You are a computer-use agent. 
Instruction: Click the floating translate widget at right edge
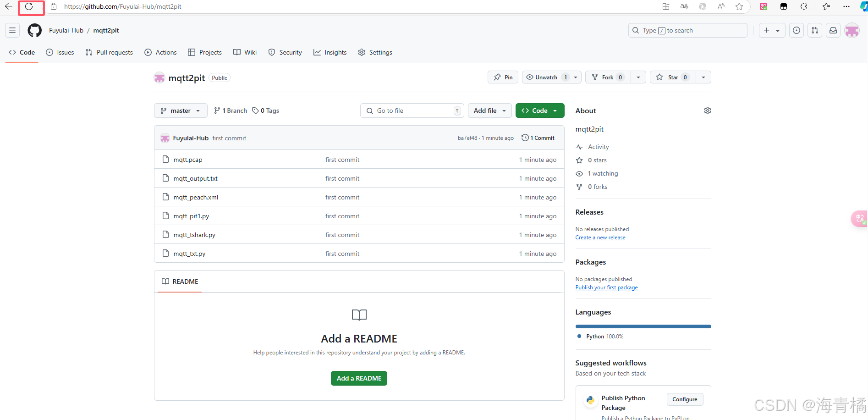(859, 218)
